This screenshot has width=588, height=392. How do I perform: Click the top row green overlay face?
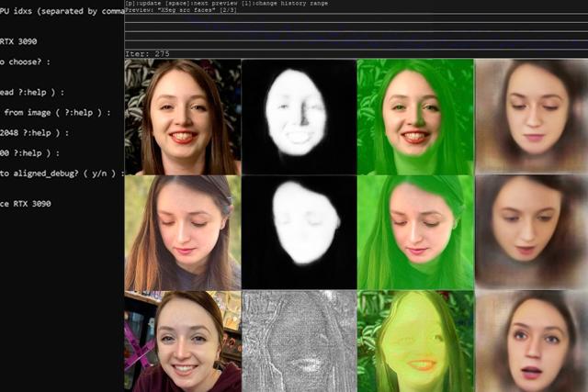(414, 117)
